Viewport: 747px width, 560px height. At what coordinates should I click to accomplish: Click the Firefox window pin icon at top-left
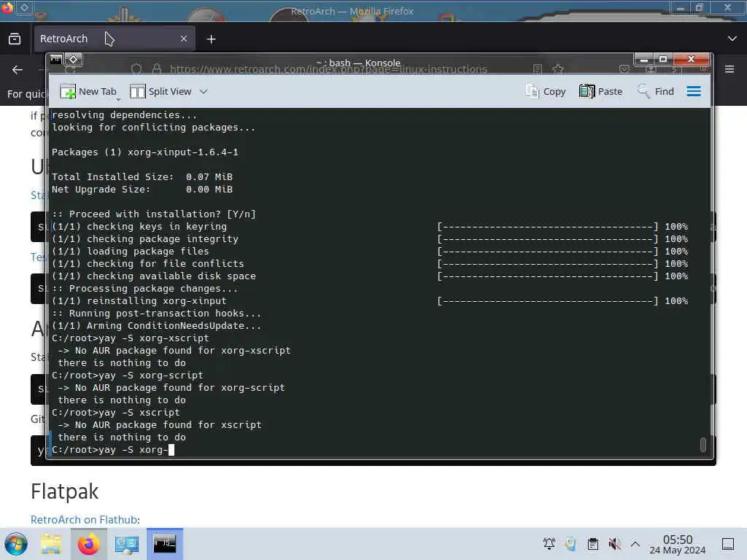[x=24, y=7]
